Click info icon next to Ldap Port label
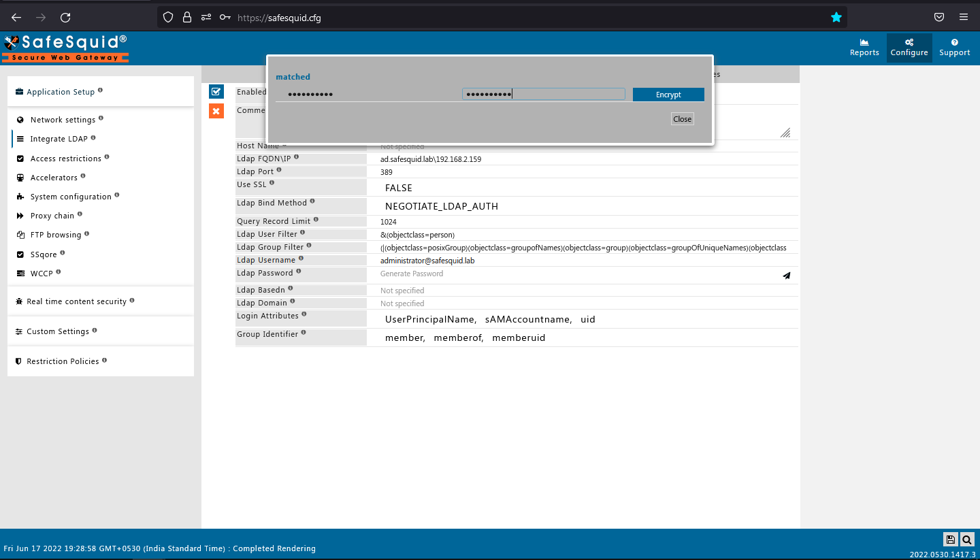 (279, 170)
